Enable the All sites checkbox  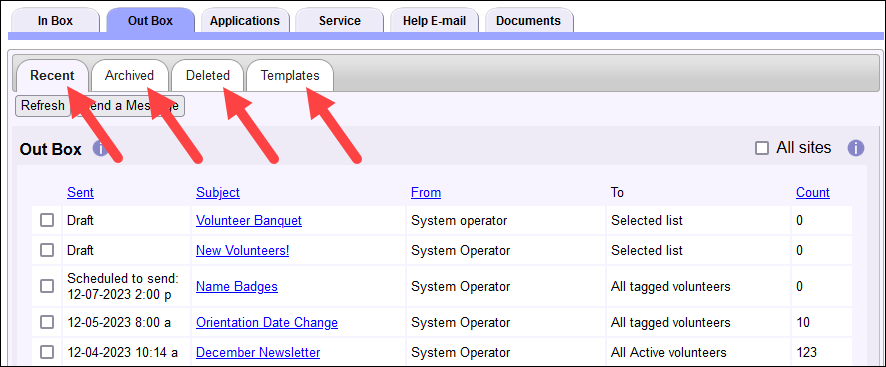(762, 148)
